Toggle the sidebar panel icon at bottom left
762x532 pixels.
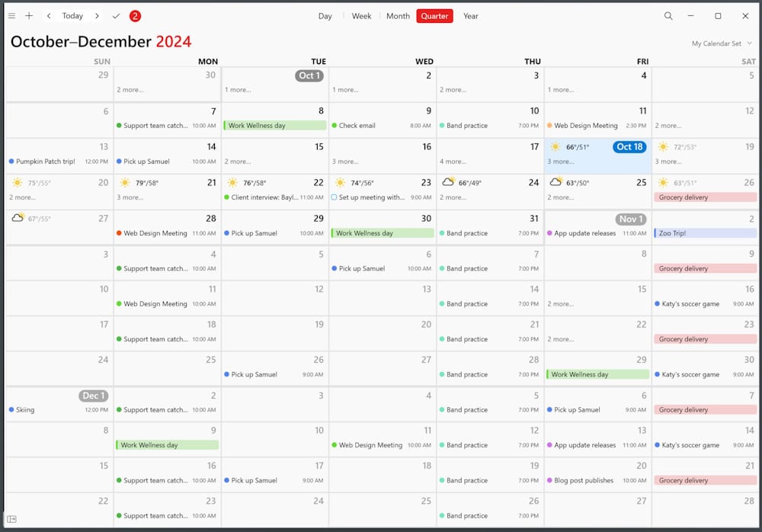point(12,519)
